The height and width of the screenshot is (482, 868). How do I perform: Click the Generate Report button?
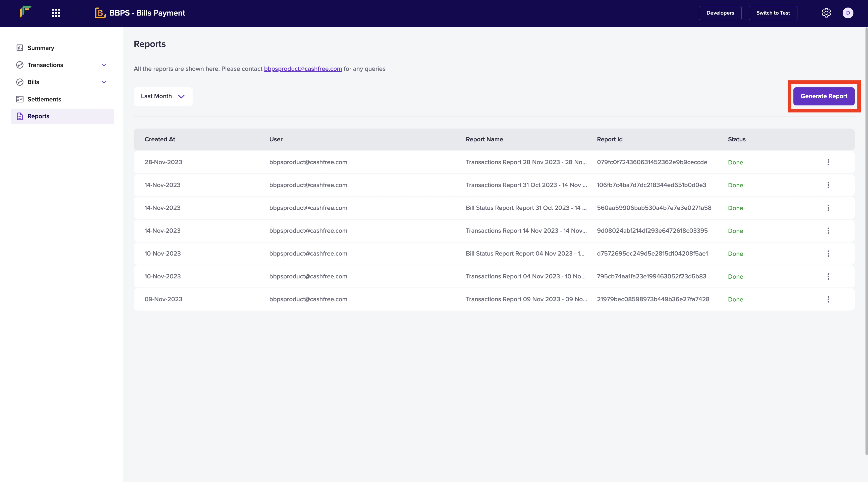pos(824,96)
